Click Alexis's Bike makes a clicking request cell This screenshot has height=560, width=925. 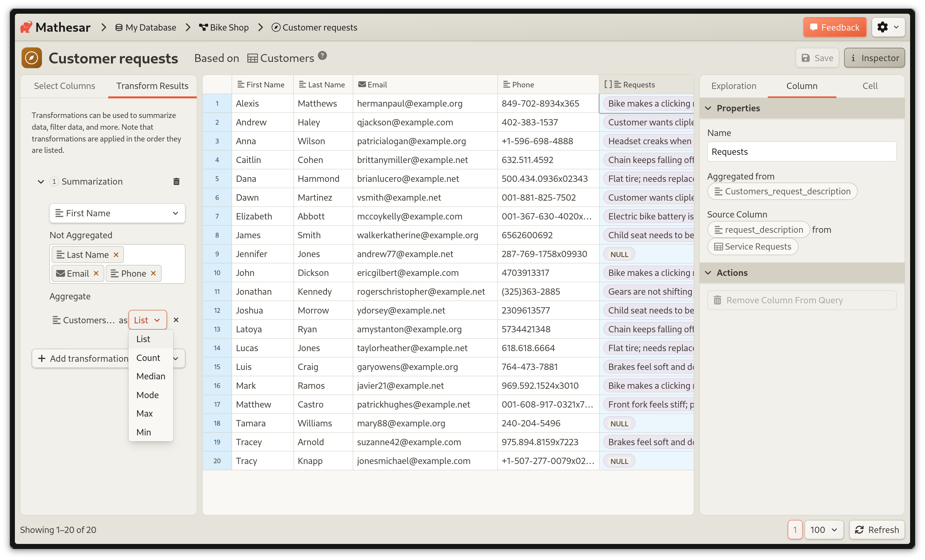pyautogui.click(x=646, y=103)
